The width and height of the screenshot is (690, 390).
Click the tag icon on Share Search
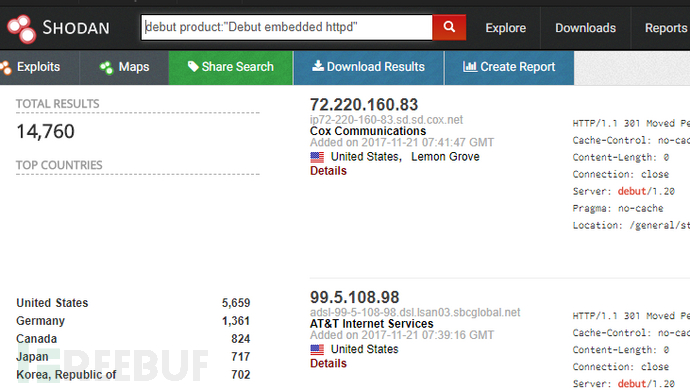[x=193, y=66]
